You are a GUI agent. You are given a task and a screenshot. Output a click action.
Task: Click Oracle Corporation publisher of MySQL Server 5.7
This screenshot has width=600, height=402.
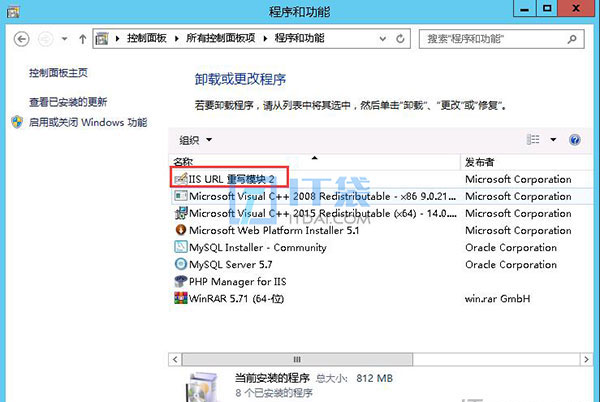pyautogui.click(x=511, y=265)
